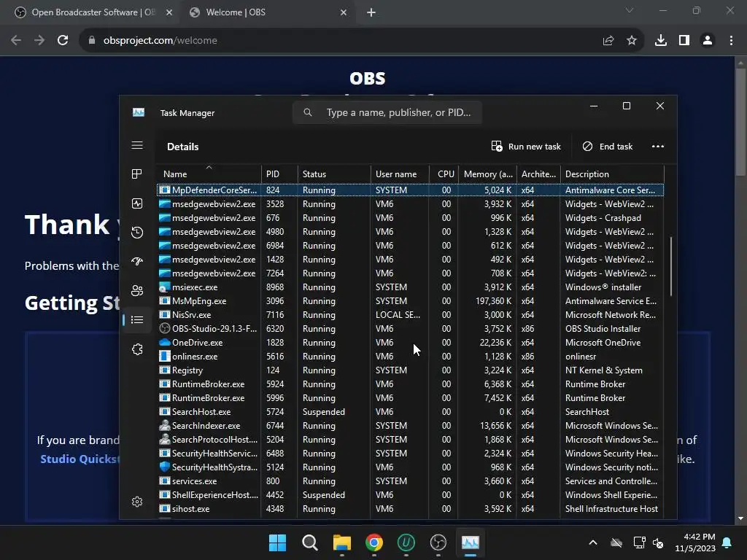This screenshot has width=747, height=560.
Task: Open a new browser tab
Action: click(x=371, y=12)
